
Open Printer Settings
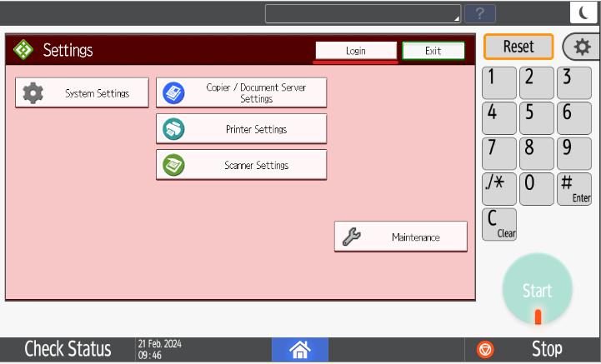click(241, 129)
